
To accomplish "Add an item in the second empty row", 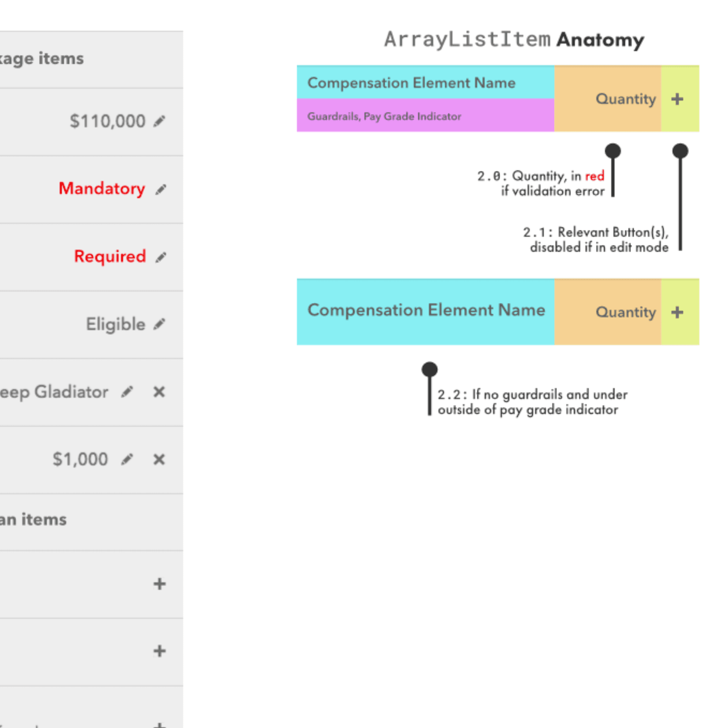I will tap(160, 652).
